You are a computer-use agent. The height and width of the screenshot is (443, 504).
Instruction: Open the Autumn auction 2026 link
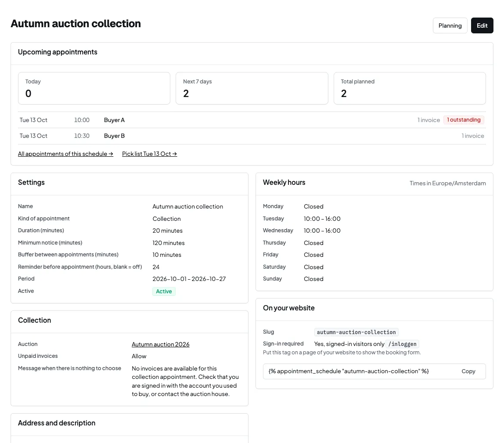click(160, 344)
